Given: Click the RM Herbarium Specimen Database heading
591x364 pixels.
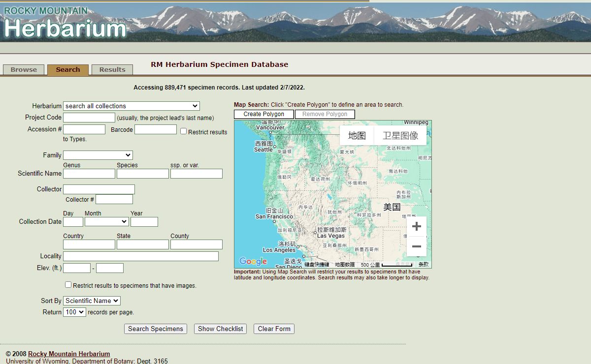Looking at the screenshot, I should (220, 64).
